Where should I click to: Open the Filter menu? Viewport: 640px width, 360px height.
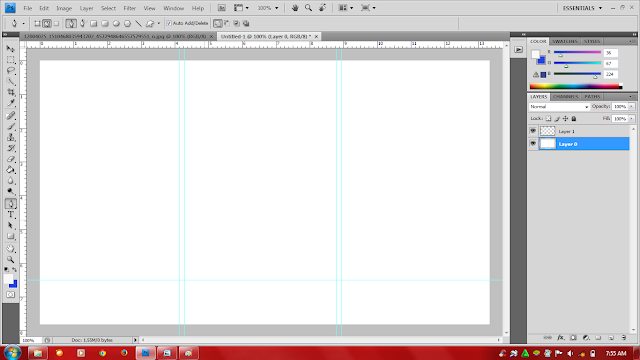129,8
